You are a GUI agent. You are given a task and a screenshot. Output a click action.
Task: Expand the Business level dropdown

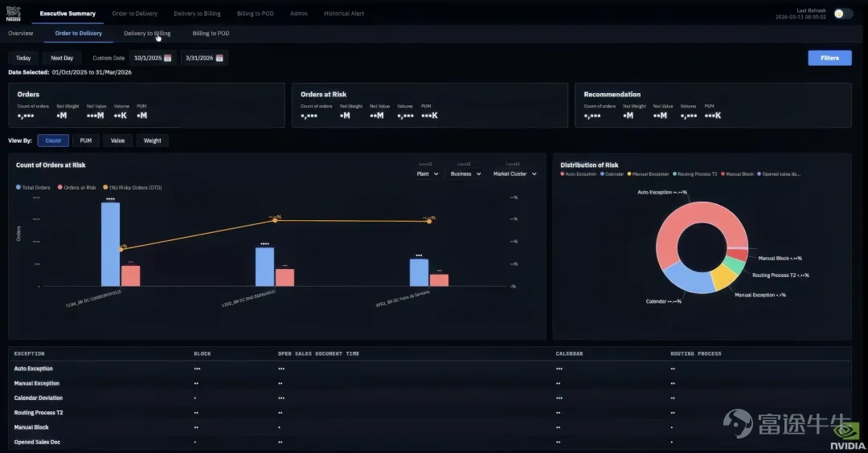click(465, 173)
